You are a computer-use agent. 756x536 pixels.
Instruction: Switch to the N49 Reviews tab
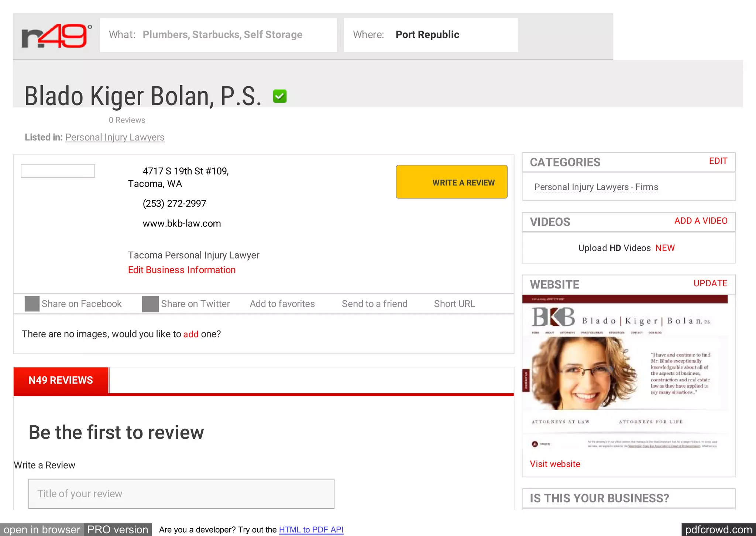point(61,380)
